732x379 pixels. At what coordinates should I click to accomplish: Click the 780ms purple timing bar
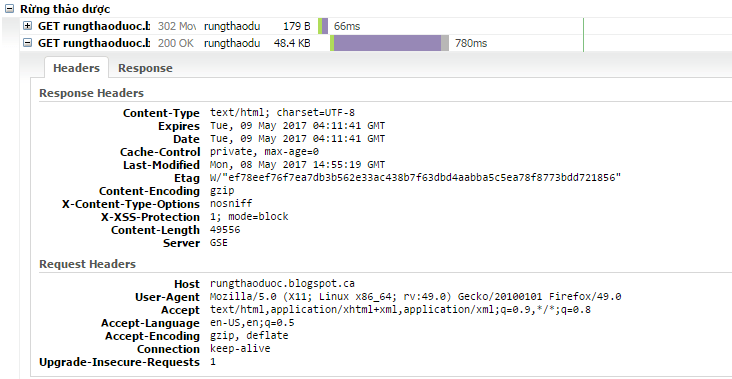tap(387, 43)
